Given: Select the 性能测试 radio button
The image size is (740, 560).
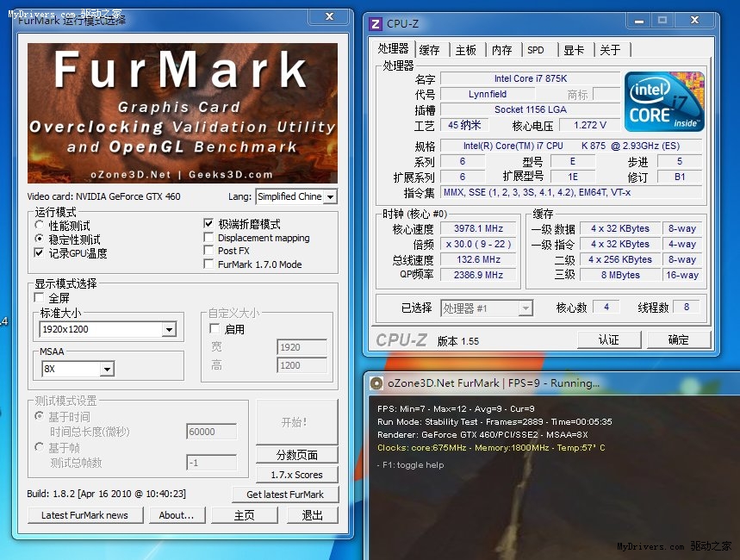Looking at the screenshot, I should pos(40,226).
